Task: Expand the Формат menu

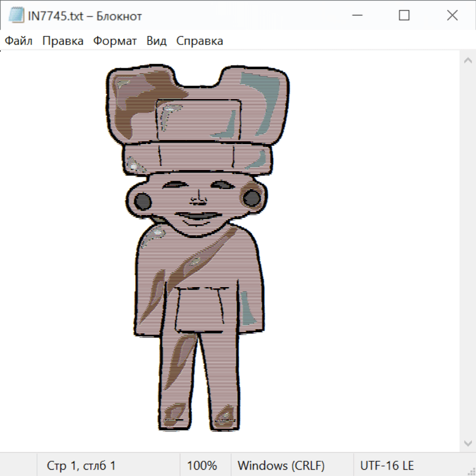Action: coord(115,41)
